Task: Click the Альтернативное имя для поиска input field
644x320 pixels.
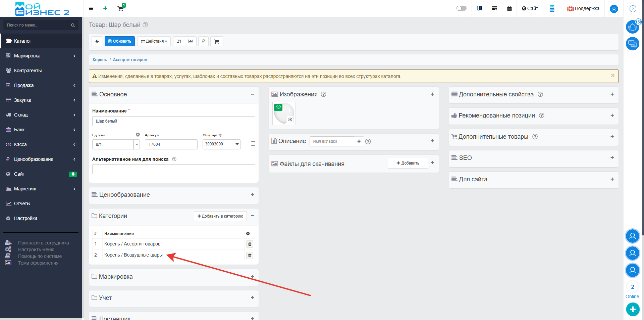Action: [173, 169]
